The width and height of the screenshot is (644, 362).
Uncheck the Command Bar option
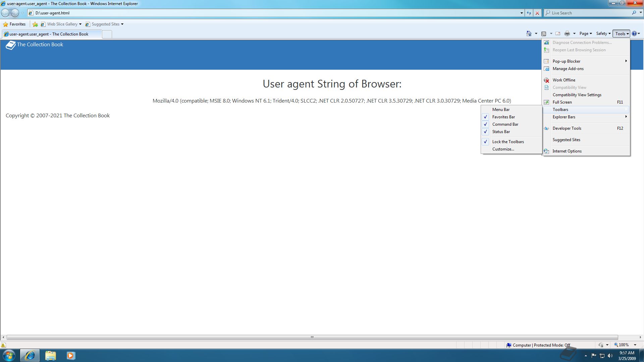[511, 124]
